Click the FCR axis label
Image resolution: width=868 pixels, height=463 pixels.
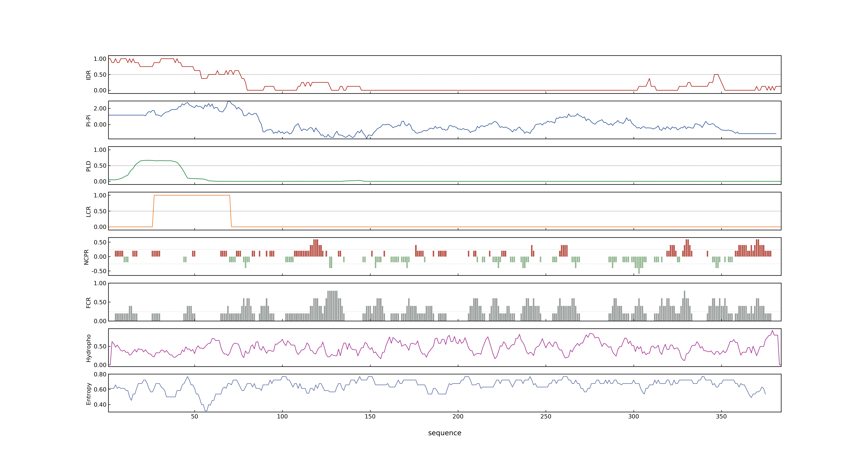pyautogui.click(x=88, y=302)
